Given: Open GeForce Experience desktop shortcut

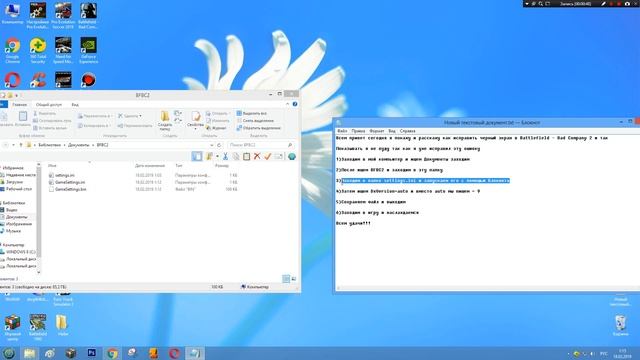Looking at the screenshot, I should coord(89,49).
